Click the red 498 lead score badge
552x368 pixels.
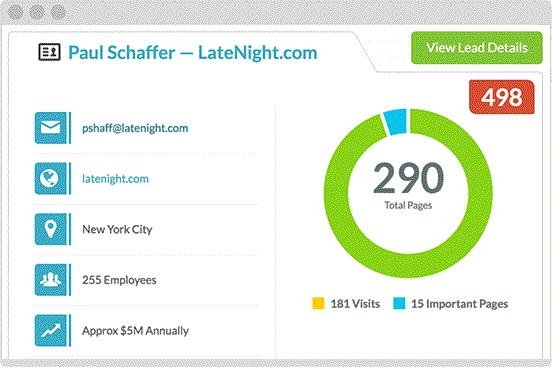click(502, 97)
